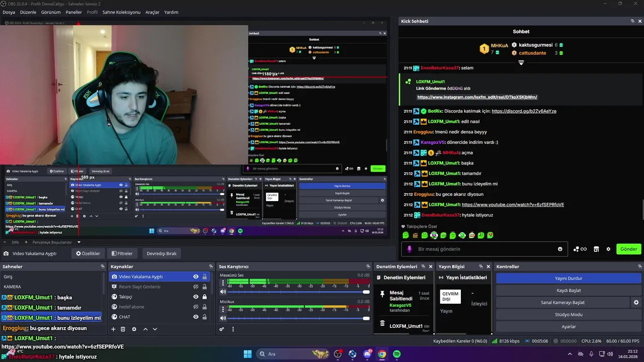Mute the Masaüstü Ses channel

(x=223, y=292)
